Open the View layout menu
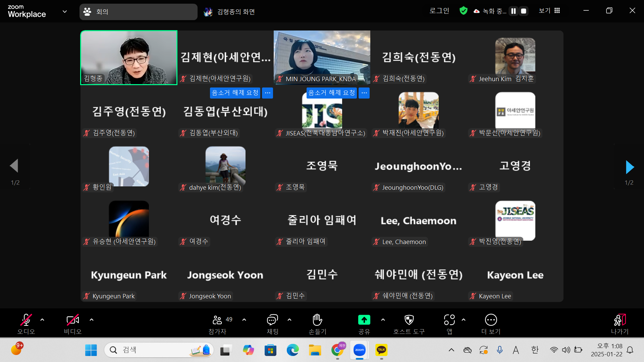Viewport: 644px width, 362px height. tap(549, 11)
